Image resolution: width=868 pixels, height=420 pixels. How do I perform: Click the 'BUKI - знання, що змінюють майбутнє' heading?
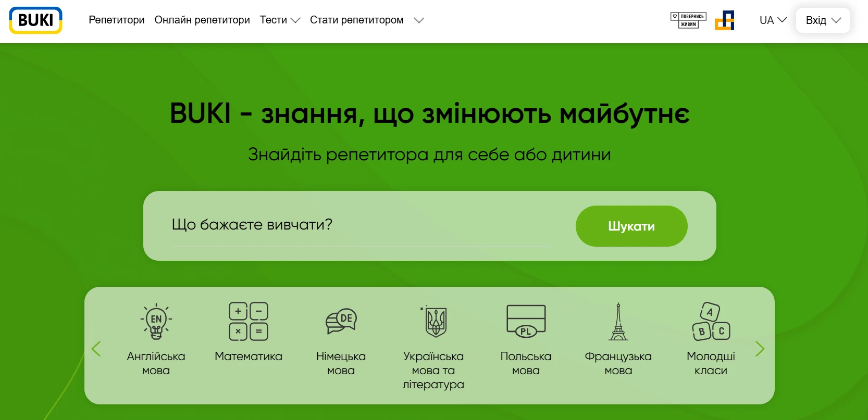coord(430,113)
